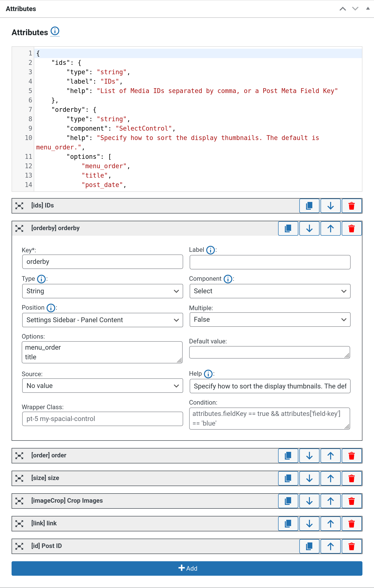Open the Attributes heading info icon

pyautogui.click(x=55, y=31)
